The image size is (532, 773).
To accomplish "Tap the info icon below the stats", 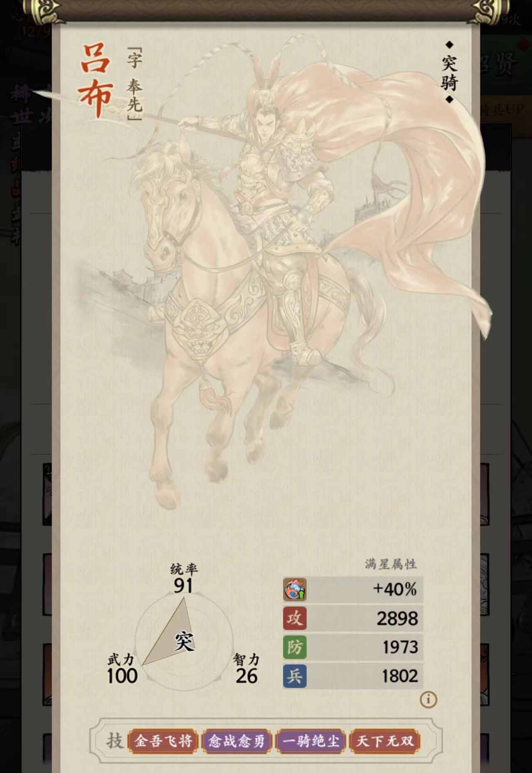I will pos(428,700).
